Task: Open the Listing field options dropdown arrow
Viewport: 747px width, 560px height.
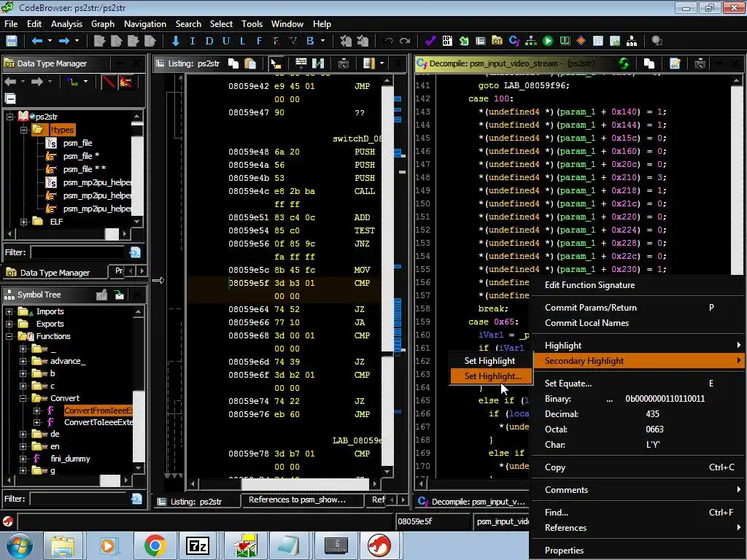Action: [382, 63]
